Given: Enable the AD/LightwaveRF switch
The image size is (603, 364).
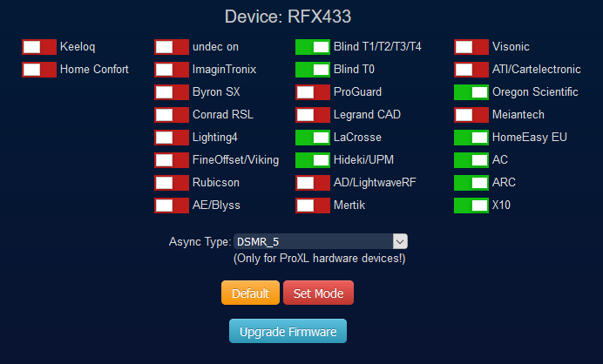Looking at the screenshot, I should point(313,183).
